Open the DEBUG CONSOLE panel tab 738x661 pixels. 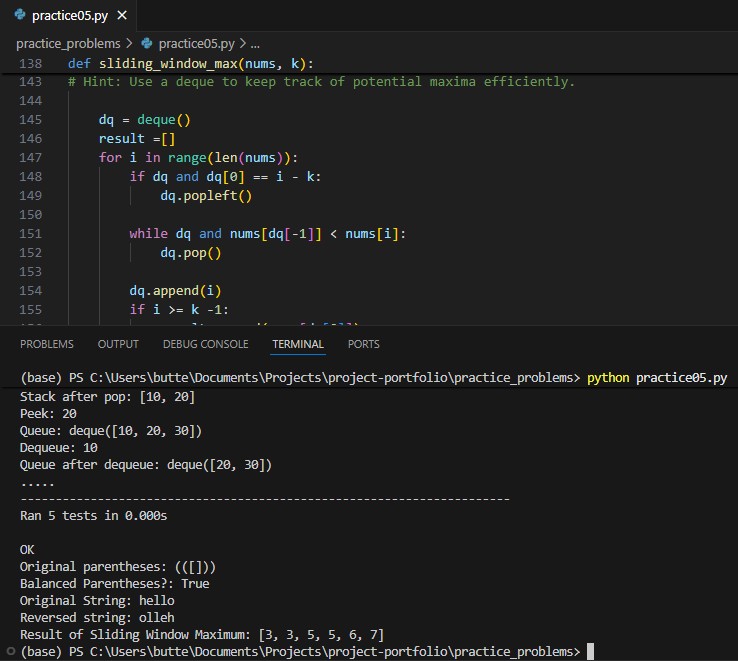point(206,344)
